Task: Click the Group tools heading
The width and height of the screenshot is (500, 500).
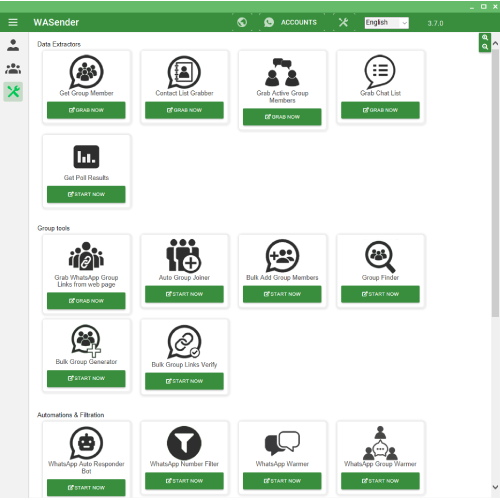Action: point(53,228)
